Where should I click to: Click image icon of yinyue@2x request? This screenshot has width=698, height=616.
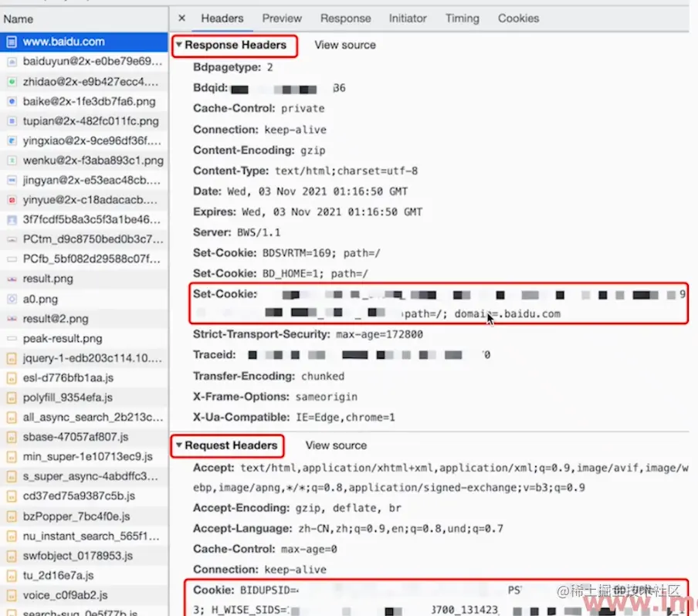click(x=12, y=200)
